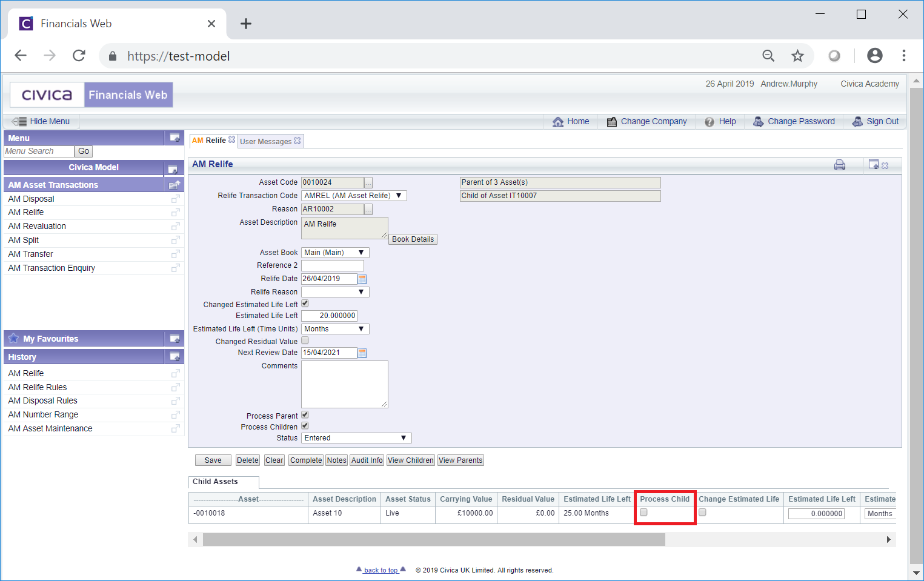The image size is (924, 581).
Task: Toggle the Process Children checkbox
Action: coord(305,426)
